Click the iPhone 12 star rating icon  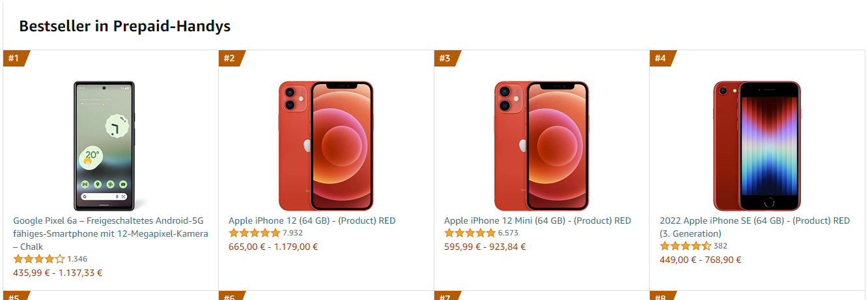254,233
